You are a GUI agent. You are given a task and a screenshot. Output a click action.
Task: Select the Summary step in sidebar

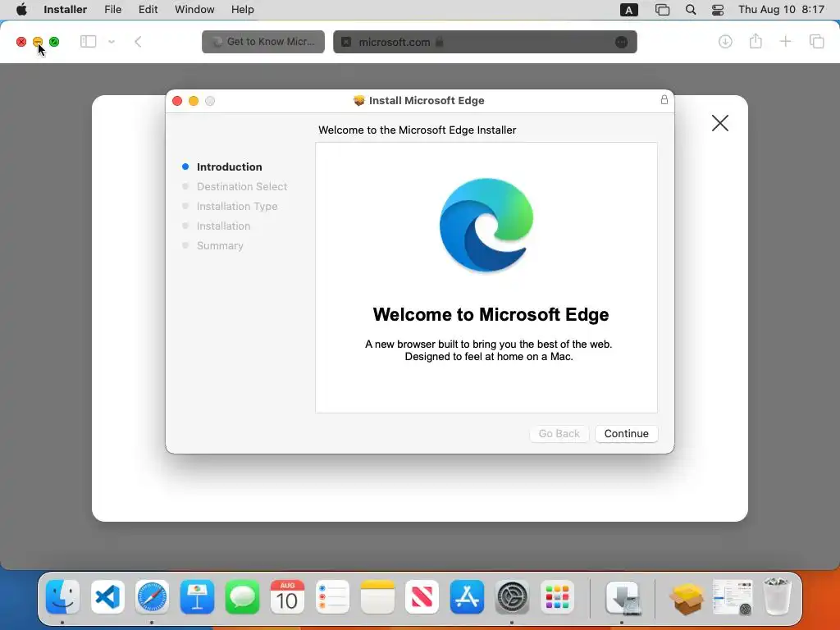[x=220, y=245]
